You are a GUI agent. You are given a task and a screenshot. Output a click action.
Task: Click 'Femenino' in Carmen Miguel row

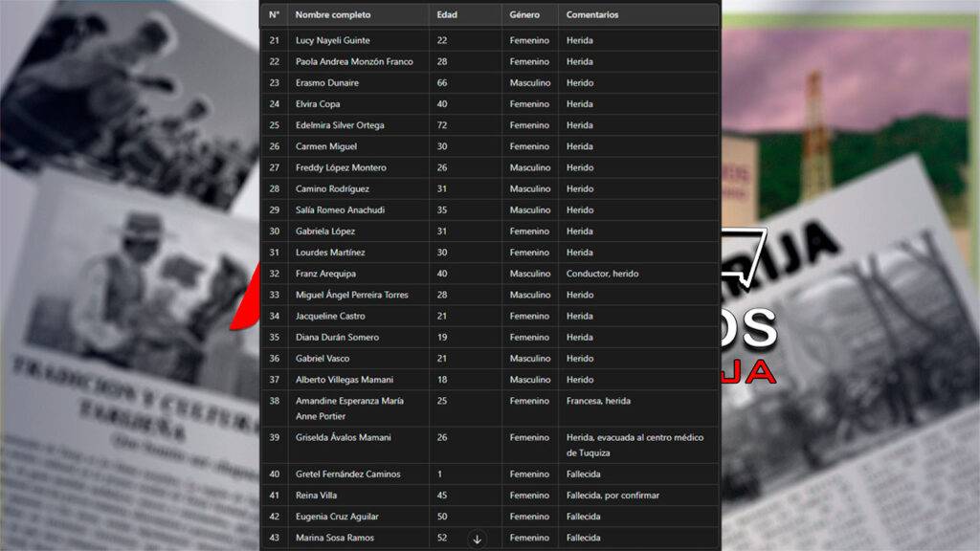(x=529, y=146)
